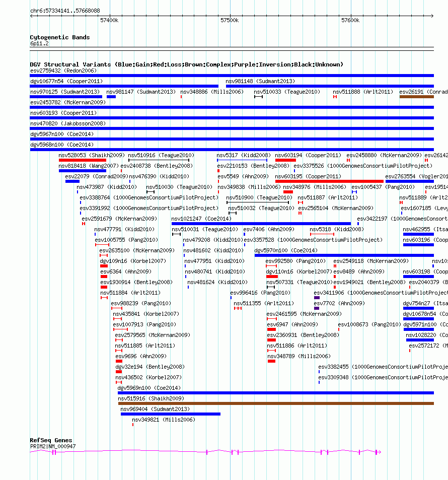Click nsv5318 (Kidd2008) label
448x480 pixels.
pyautogui.click(x=337, y=229)
